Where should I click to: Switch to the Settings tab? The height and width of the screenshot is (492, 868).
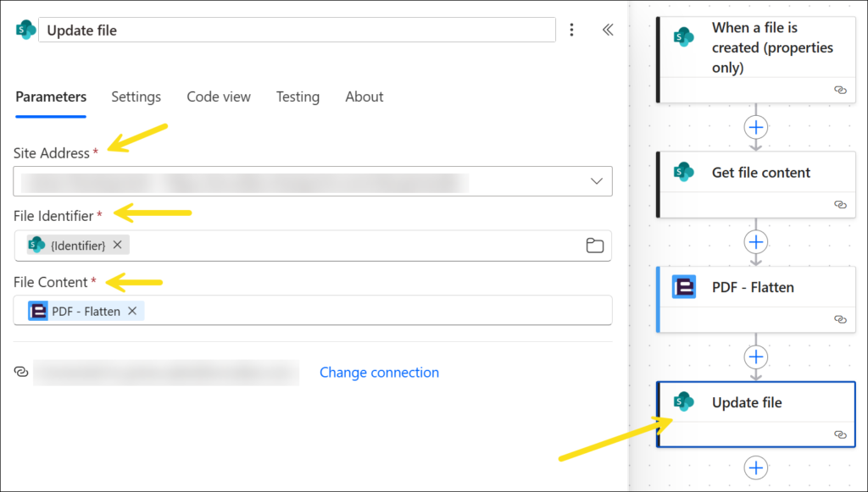[x=136, y=97]
